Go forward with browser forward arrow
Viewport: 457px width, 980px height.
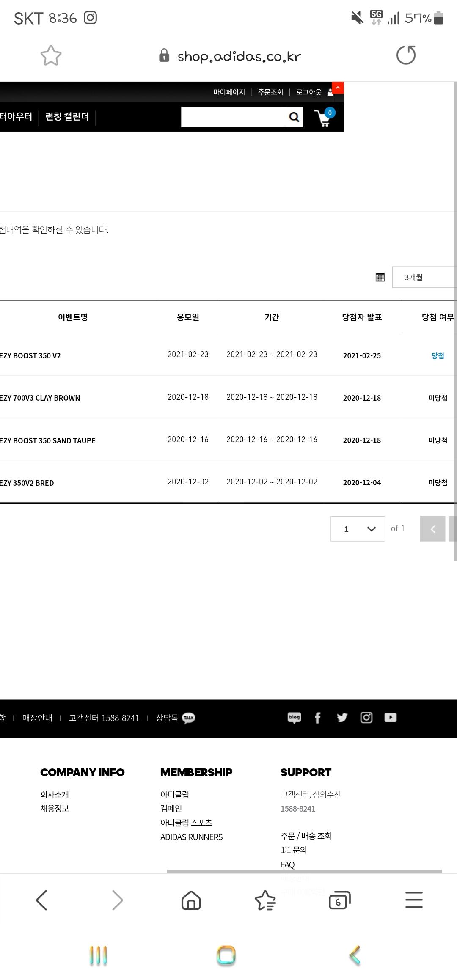click(x=117, y=900)
